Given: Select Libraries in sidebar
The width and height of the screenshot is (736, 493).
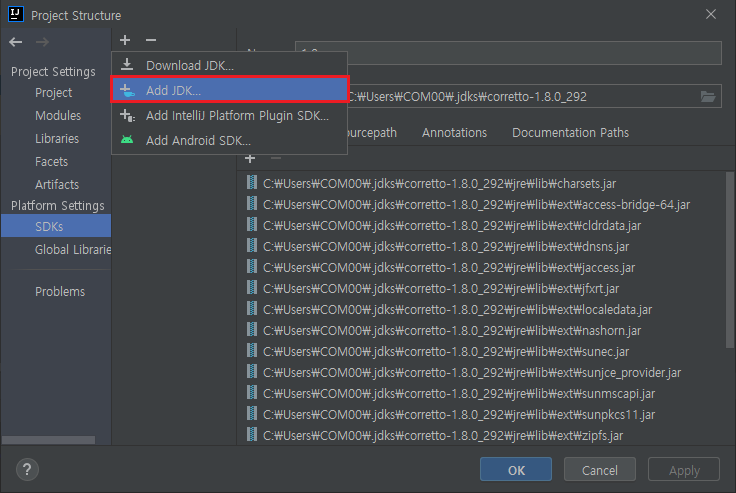Looking at the screenshot, I should click(x=57, y=139).
